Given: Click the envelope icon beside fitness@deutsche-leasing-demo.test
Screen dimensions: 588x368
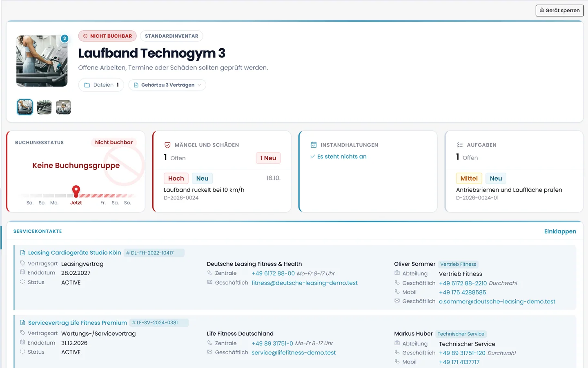Looking at the screenshot, I should [210, 282].
